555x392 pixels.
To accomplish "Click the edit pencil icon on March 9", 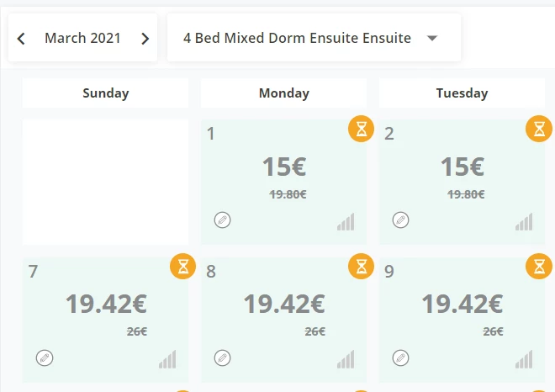I will 400,358.
